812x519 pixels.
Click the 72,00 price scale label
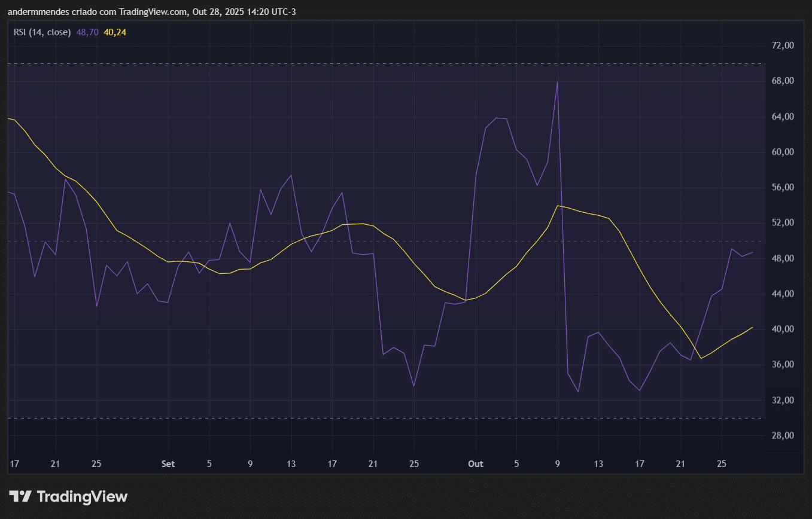tap(783, 45)
